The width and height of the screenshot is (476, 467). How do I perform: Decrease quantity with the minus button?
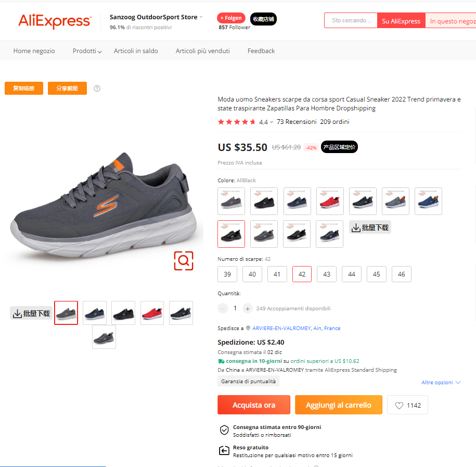pos(223,308)
